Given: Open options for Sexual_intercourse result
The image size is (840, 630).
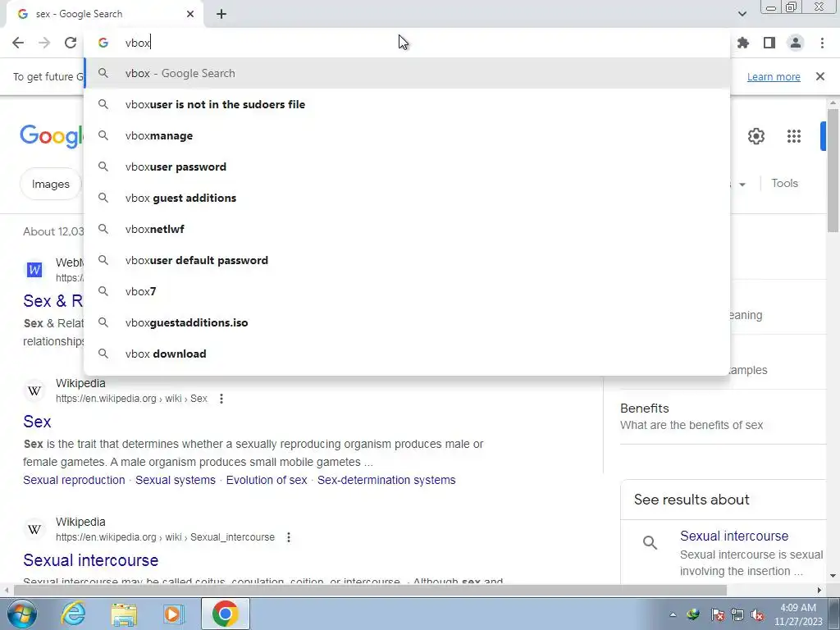Looking at the screenshot, I should coord(289,536).
